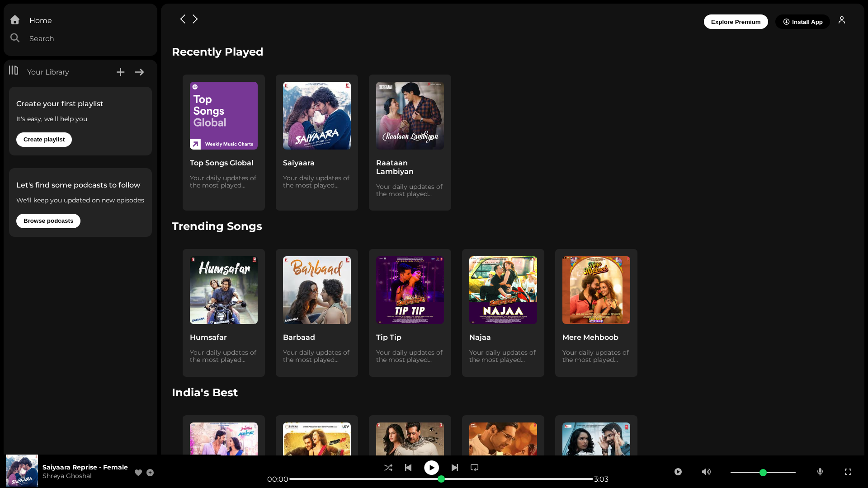Image resolution: width=868 pixels, height=488 pixels.
Task: Click Install App button
Action: coord(802,22)
